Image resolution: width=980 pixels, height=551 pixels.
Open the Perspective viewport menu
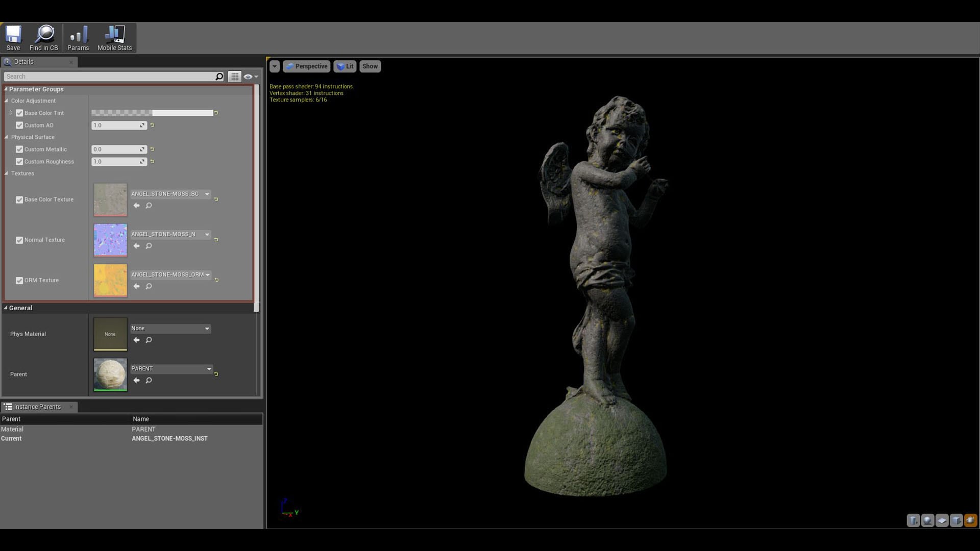pos(306,66)
